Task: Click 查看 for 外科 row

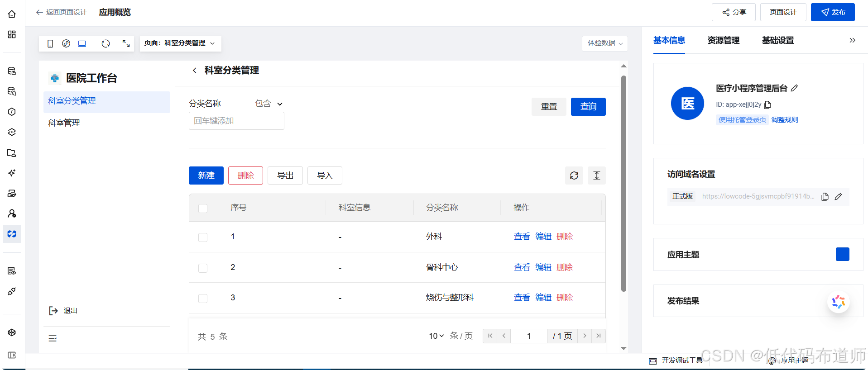Action: click(522, 237)
